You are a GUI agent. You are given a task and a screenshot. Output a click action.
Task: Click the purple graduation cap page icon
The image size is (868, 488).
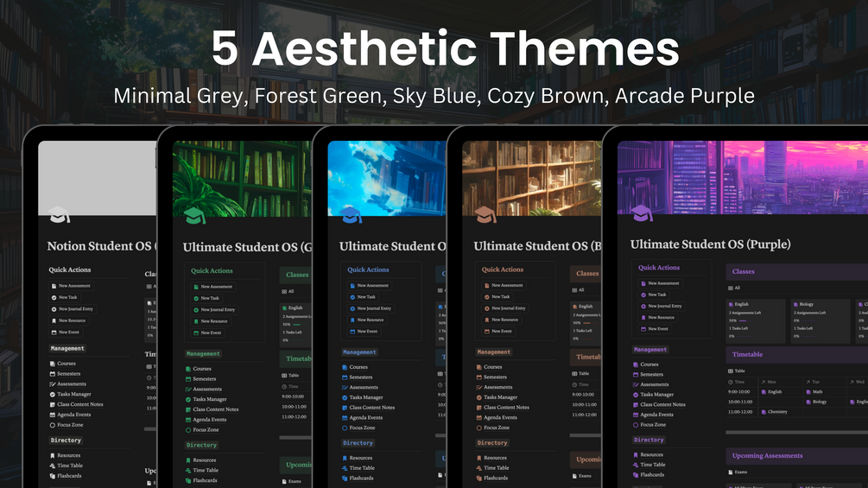pyautogui.click(x=642, y=213)
